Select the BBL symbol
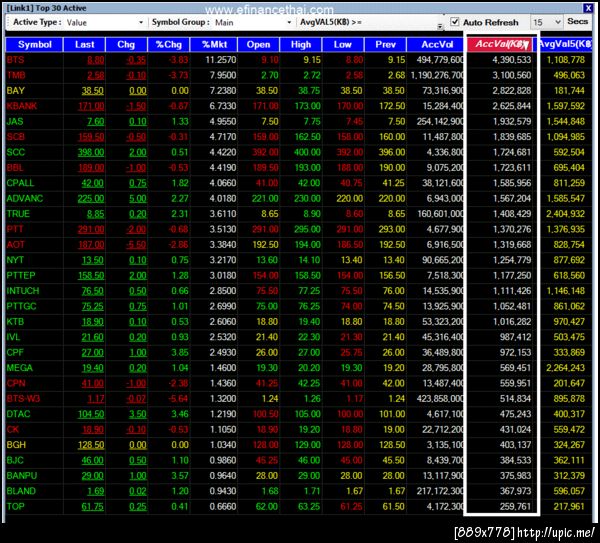This screenshot has height=543, width=600. click(x=15, y=168)
